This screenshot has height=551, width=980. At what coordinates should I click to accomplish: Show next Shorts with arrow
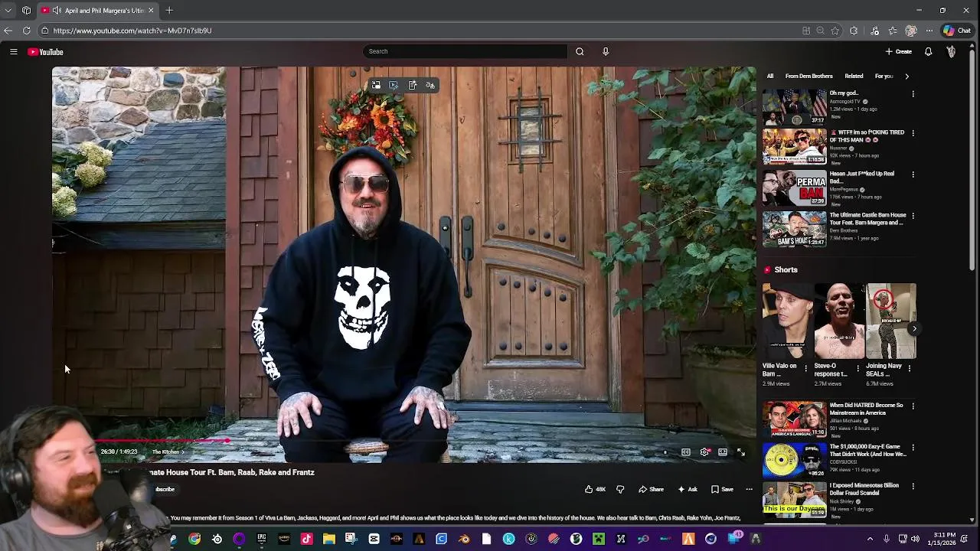click(914, 328)
